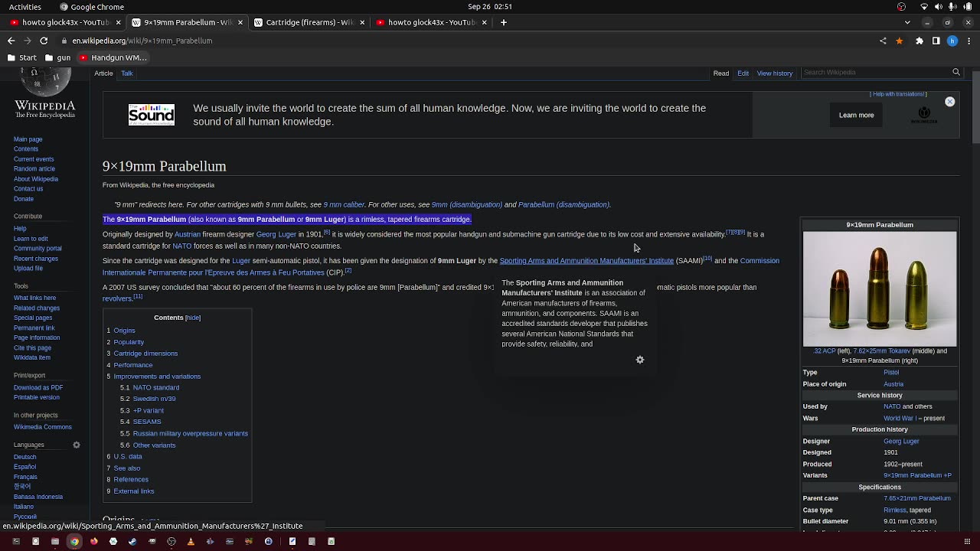Switch to the first howto glock43x YouTube tab

[64, 22]
